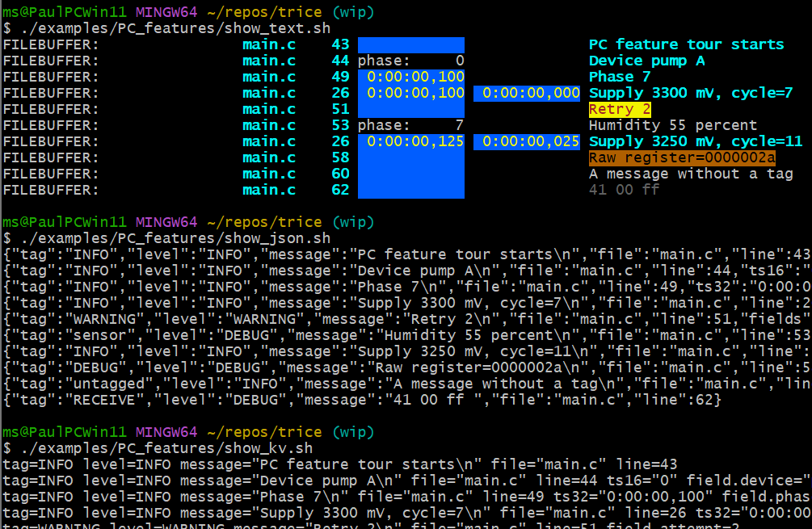812x529 pixels.
Task: Select the cyan 'Device pump A' message
Action: (647, 61)
